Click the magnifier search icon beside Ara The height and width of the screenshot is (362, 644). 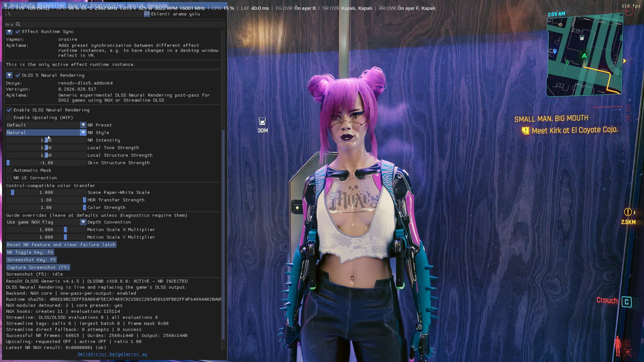point(18,24)
